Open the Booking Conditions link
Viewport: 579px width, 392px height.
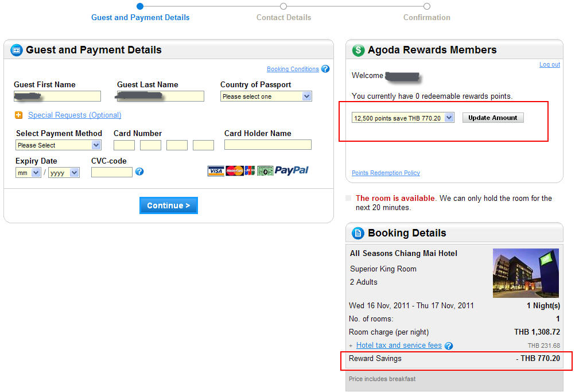pyautogui.click(x=293, y=69)
